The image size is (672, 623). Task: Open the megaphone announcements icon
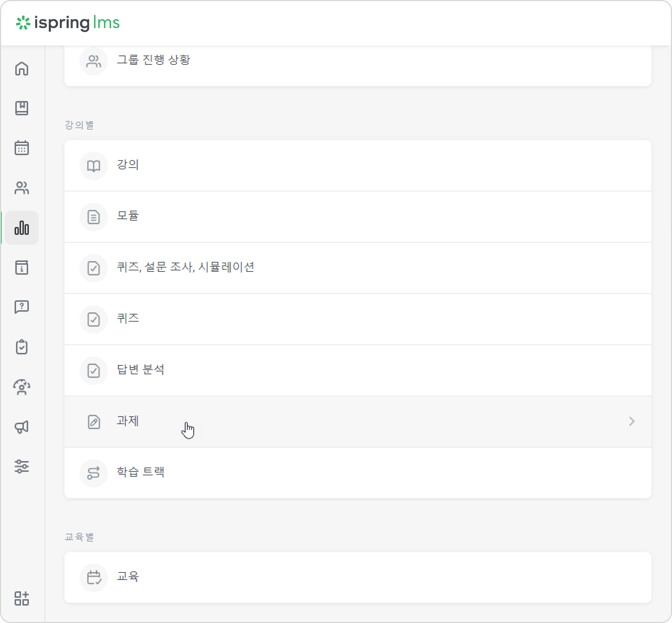click(x=22, y=427)
